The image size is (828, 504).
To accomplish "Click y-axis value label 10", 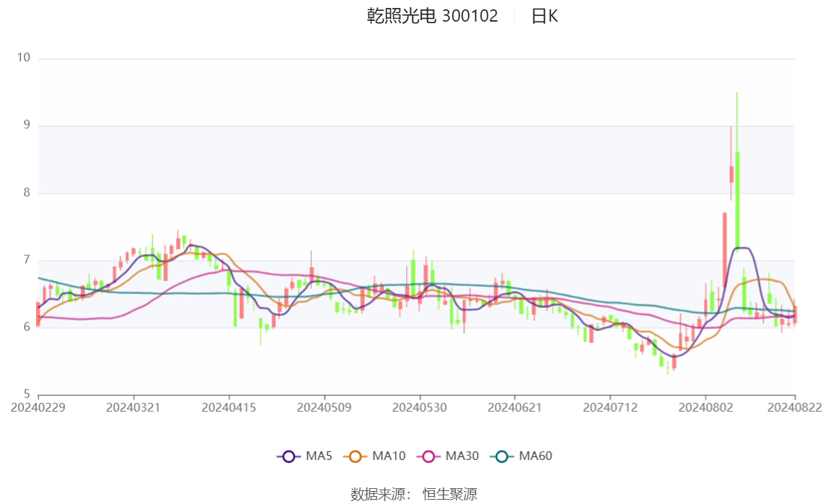I will [24, 58].
